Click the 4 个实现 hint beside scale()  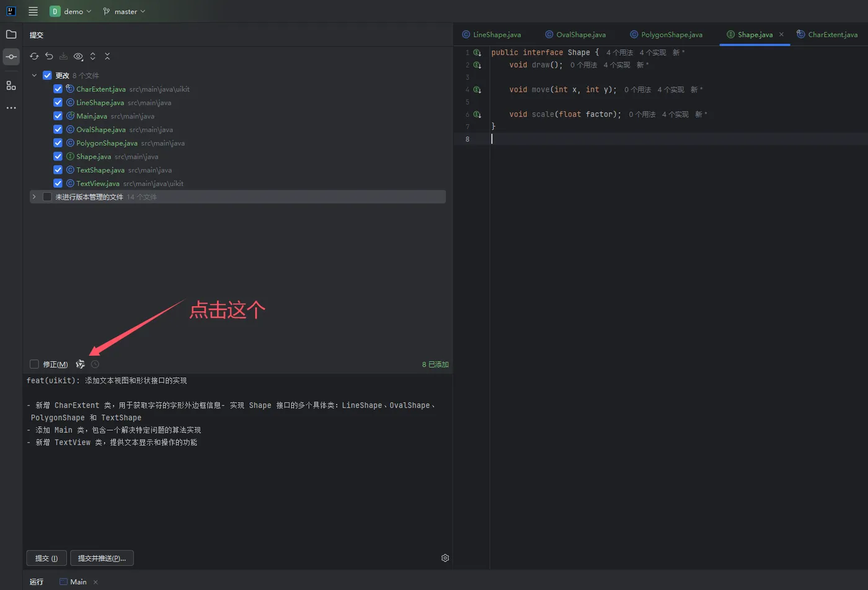675,115
